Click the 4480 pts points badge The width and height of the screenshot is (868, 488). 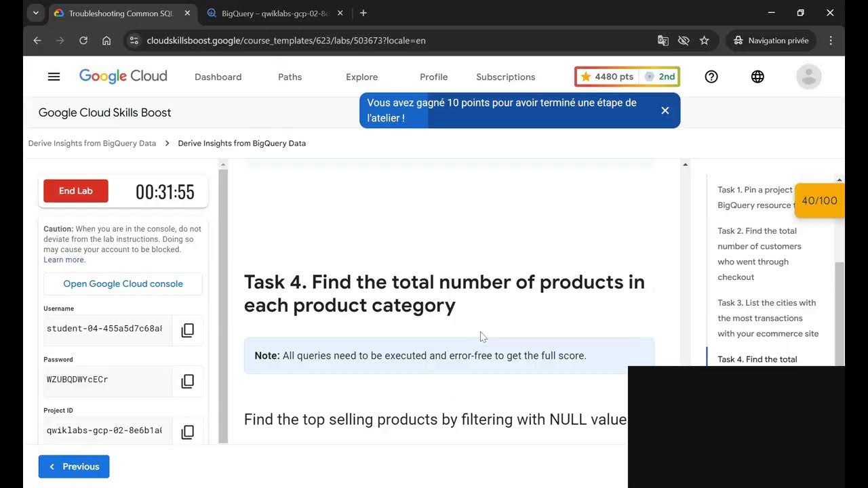[607, 77]
